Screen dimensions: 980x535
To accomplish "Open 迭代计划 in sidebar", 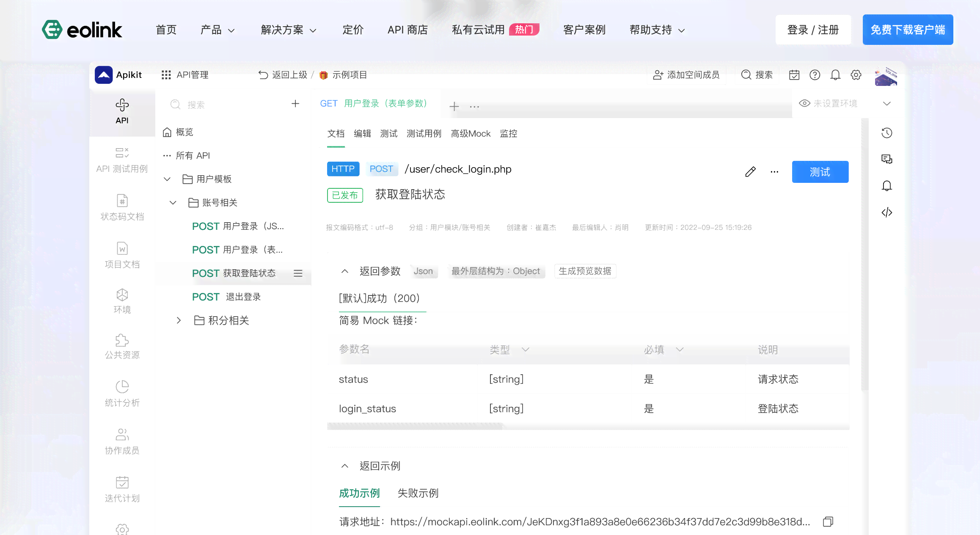I will point(122,489).
